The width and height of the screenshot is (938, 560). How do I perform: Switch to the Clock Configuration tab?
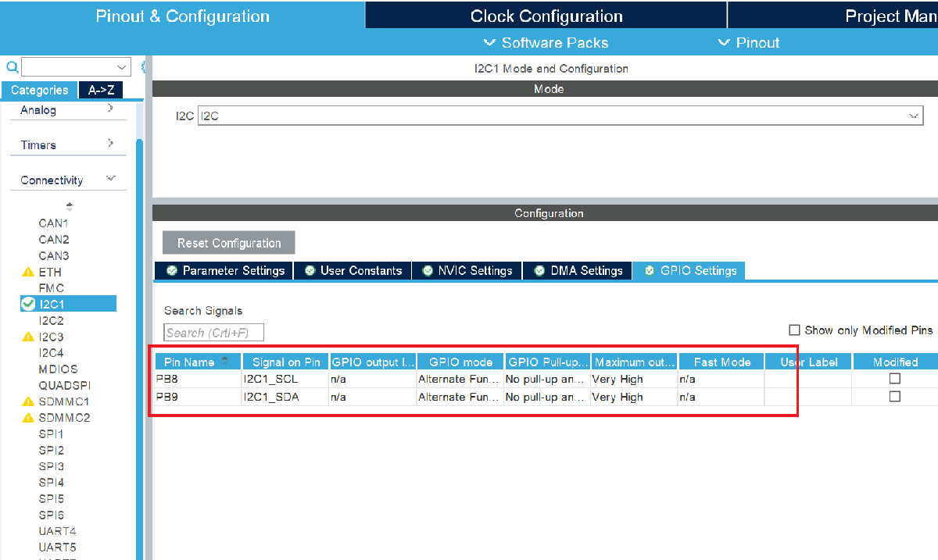pos(546,15)
